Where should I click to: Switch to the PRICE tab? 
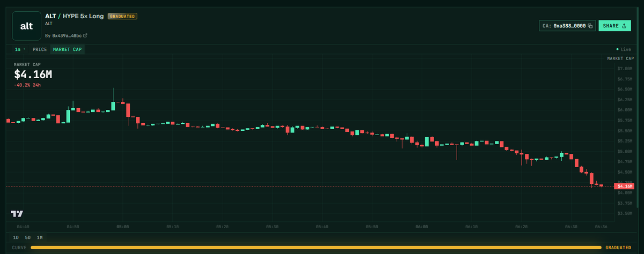pos(40,49)
